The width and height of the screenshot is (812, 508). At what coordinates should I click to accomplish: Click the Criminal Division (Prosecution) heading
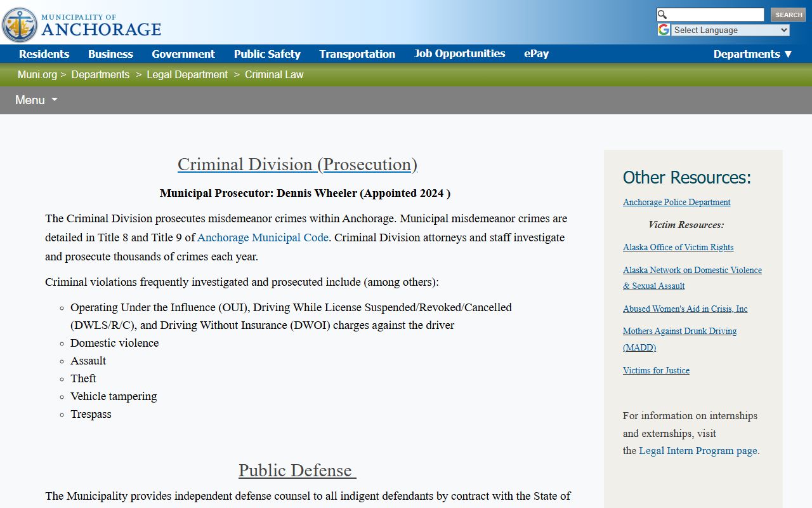coord(298,164)
